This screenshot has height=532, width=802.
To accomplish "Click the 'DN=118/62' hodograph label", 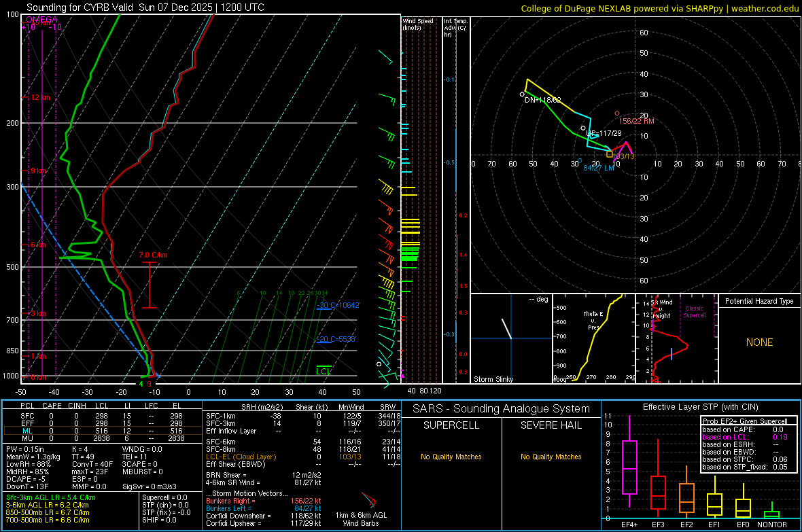I will (x=542, y=101).
